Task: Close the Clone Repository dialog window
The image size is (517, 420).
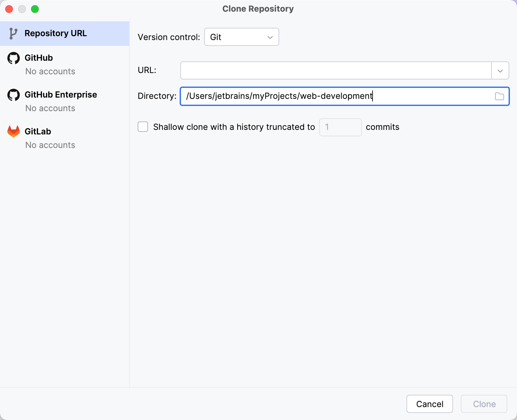Action: 9,9
